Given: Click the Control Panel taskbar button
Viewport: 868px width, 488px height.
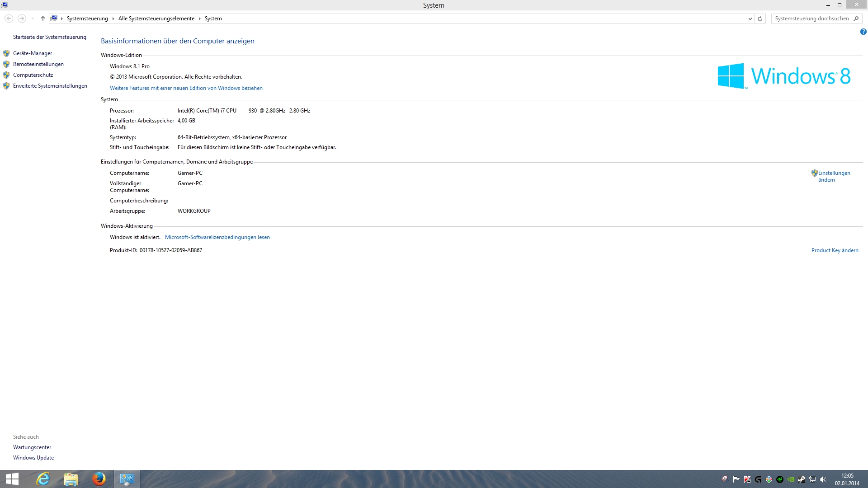Looking at the screenshot, I should tap(127, 479).
